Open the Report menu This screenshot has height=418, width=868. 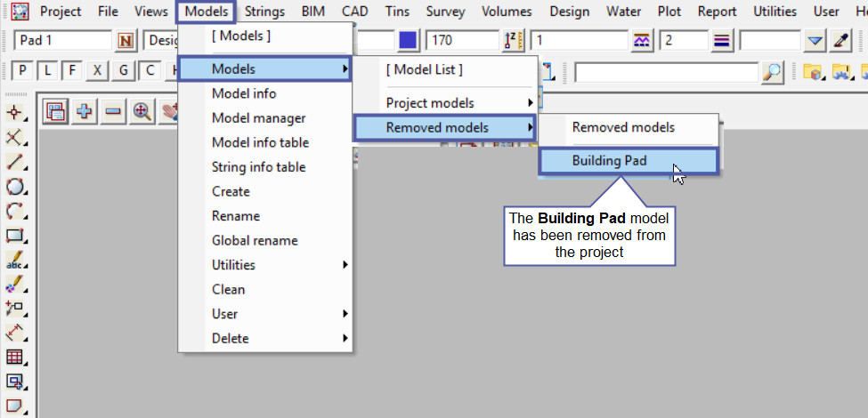click(717, 11)
